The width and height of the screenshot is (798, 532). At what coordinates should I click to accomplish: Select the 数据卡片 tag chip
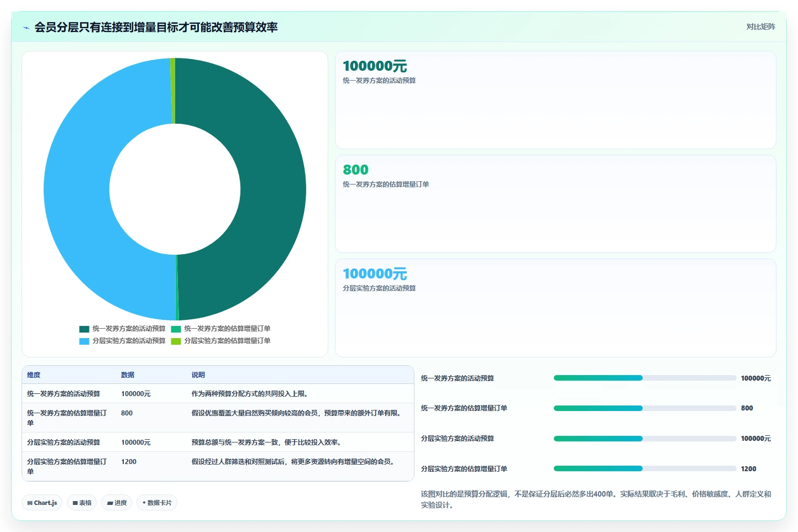157,503
